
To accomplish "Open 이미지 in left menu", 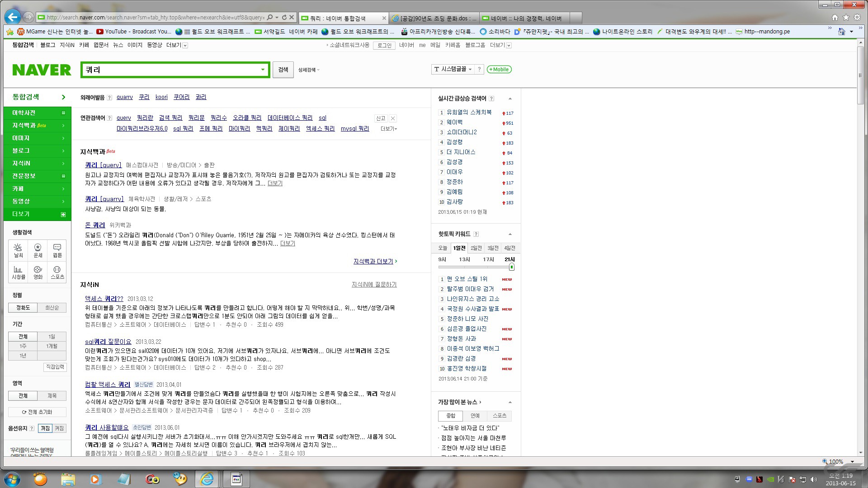I will [x=37, y=138].
